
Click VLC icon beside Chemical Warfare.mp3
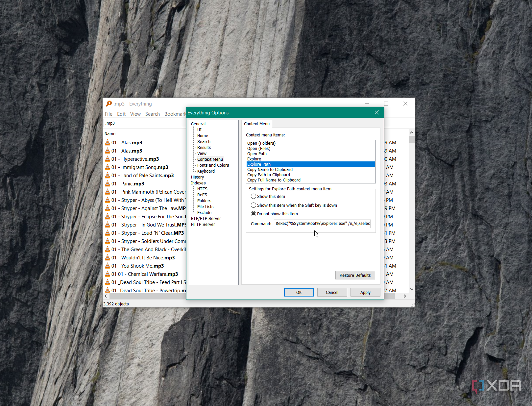108,274
